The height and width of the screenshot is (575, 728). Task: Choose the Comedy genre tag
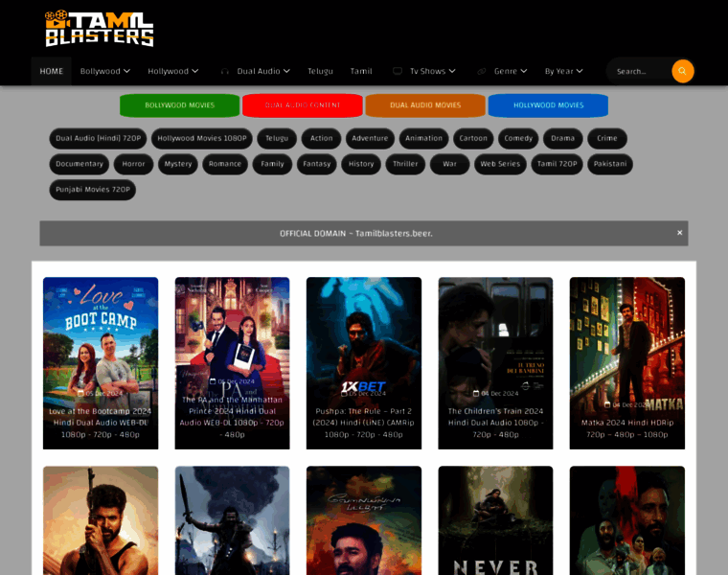(x=518, y=138)
